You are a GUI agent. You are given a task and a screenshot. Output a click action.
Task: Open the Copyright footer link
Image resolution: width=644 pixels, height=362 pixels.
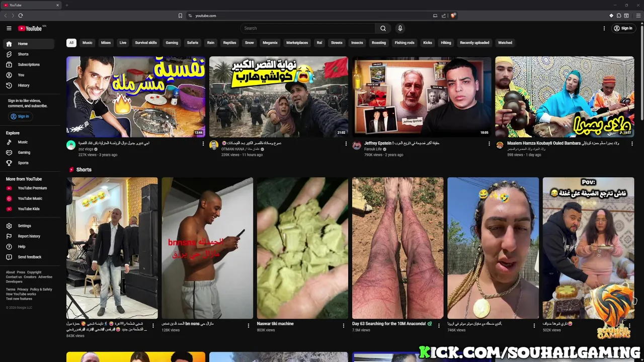[34, 273]
